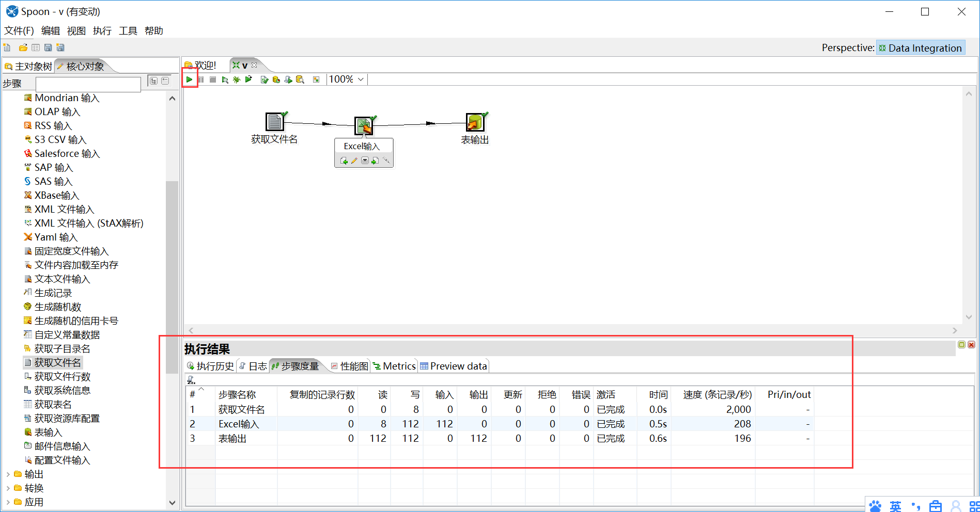Select the 文本文件输入 tree item
Viewport: 980px width, 512px height.
click(57, 279)
